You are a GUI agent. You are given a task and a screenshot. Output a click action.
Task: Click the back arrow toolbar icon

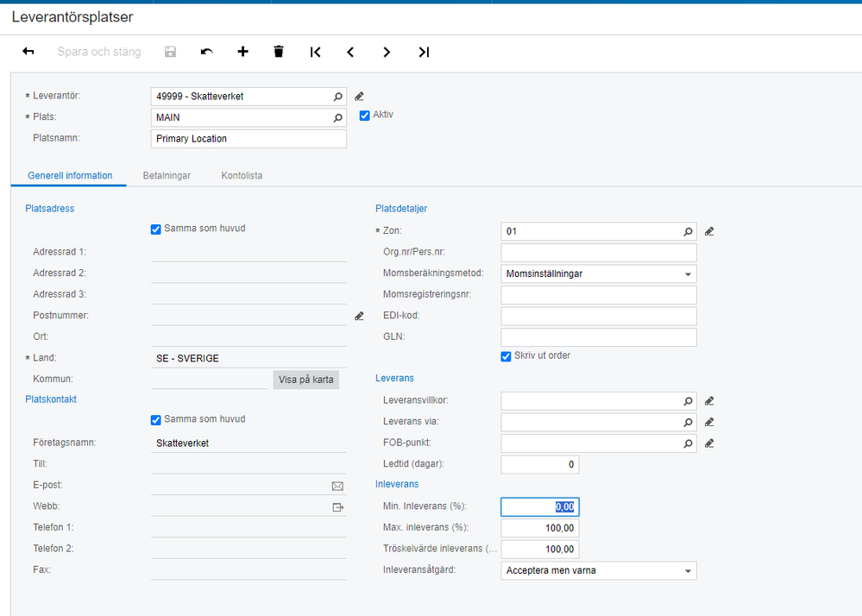click(28, 52)
